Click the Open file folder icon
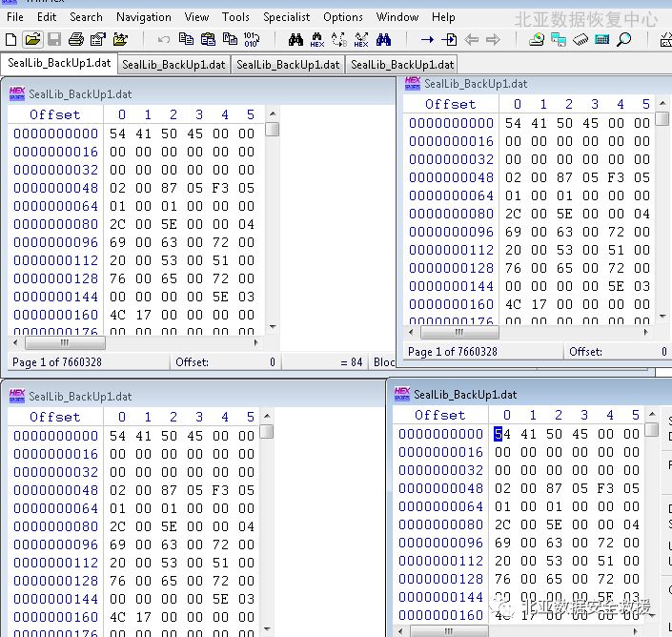 [x=32, y=40]
